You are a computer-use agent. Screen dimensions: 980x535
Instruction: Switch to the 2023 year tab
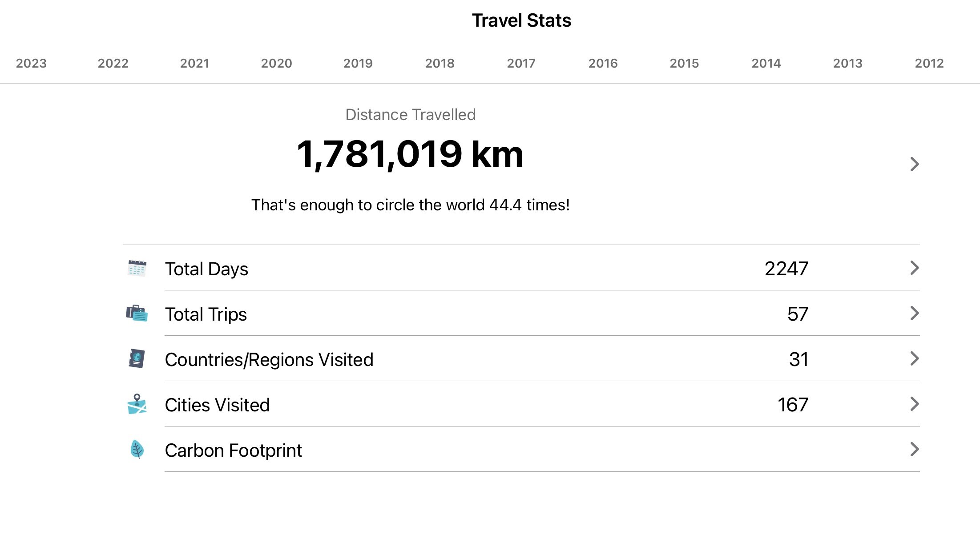pos(31,63)
